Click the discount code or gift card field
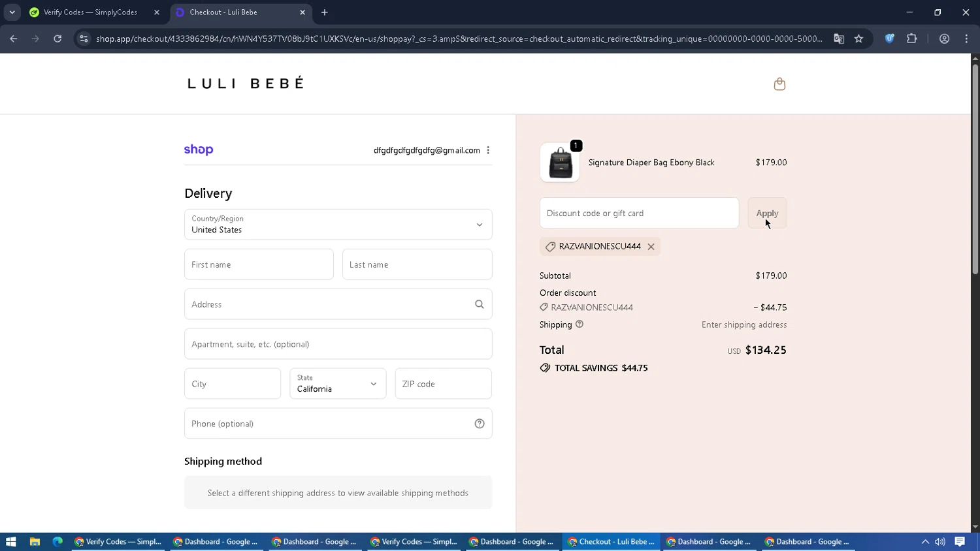980x551 pixels. click(x=639, y=213)
